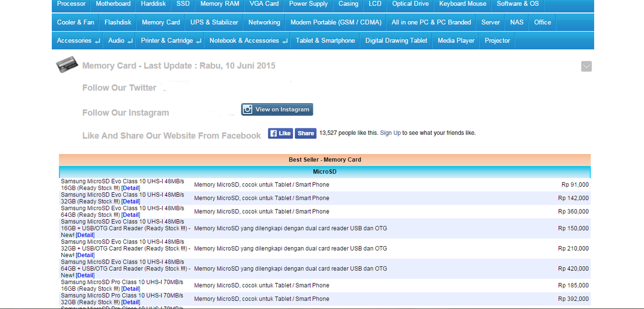Click the memory card icon beside the heading
This screenshot has width=644, height=309.
coord(67,64)
